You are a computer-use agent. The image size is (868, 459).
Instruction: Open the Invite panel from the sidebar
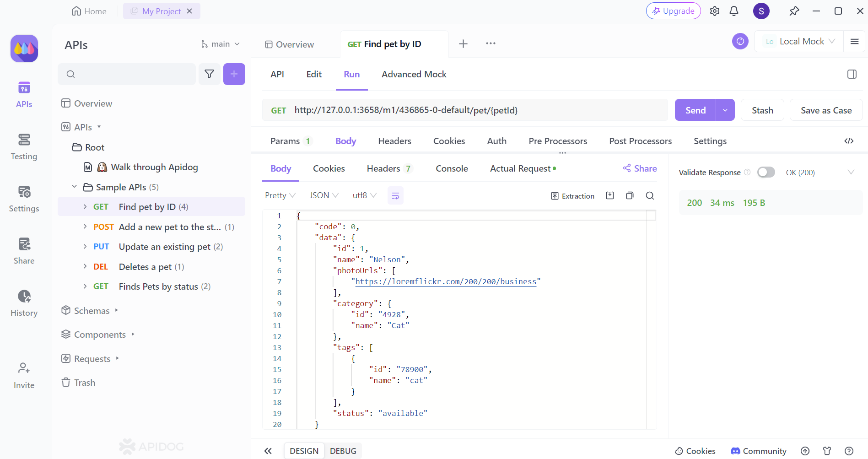pos(24,374)
